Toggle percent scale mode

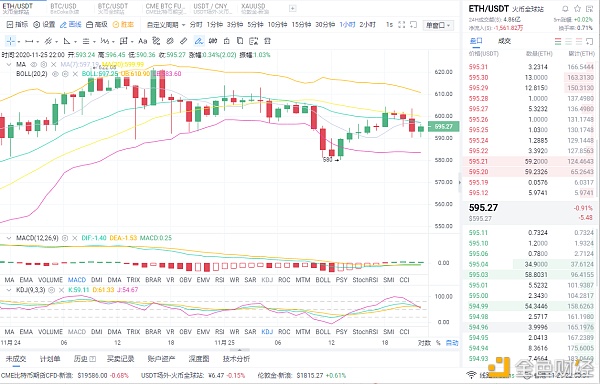438,343
